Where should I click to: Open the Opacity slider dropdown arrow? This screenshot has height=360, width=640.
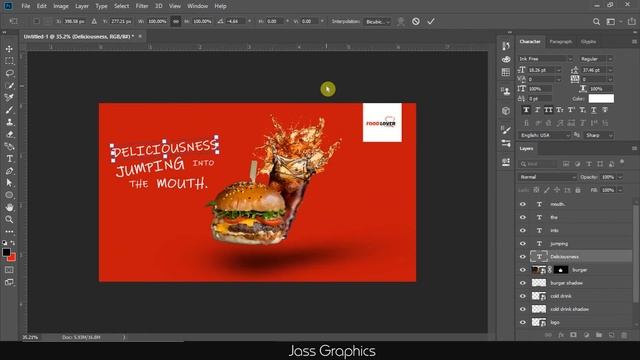click(x=620, y=177)
